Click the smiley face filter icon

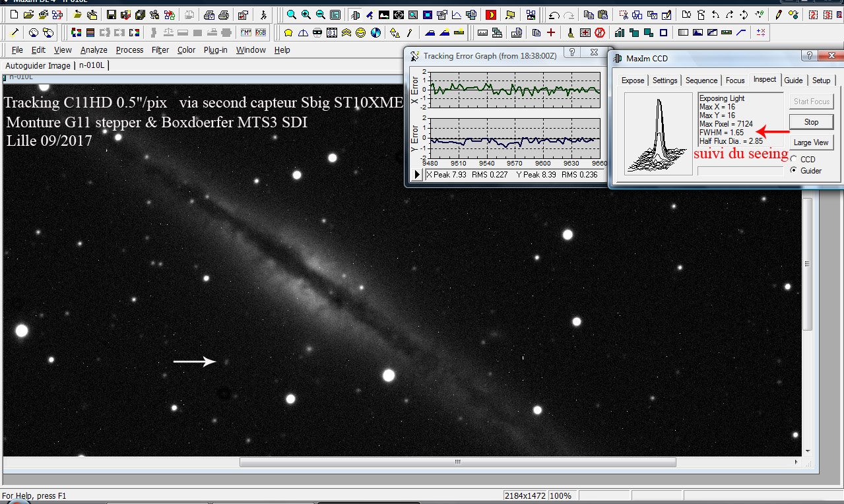[x=361, y=32]
